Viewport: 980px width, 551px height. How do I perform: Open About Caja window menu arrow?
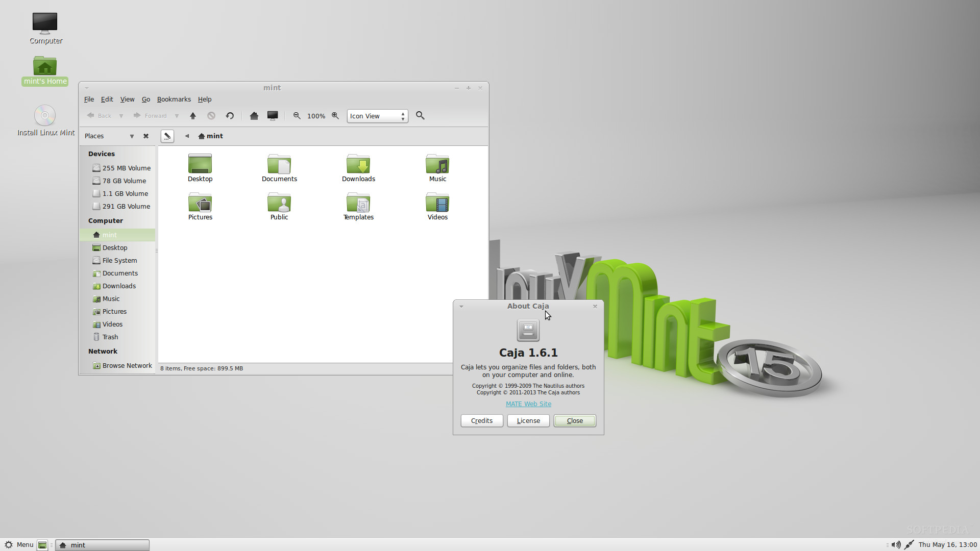pyautogui.click(x=461, y=306)
